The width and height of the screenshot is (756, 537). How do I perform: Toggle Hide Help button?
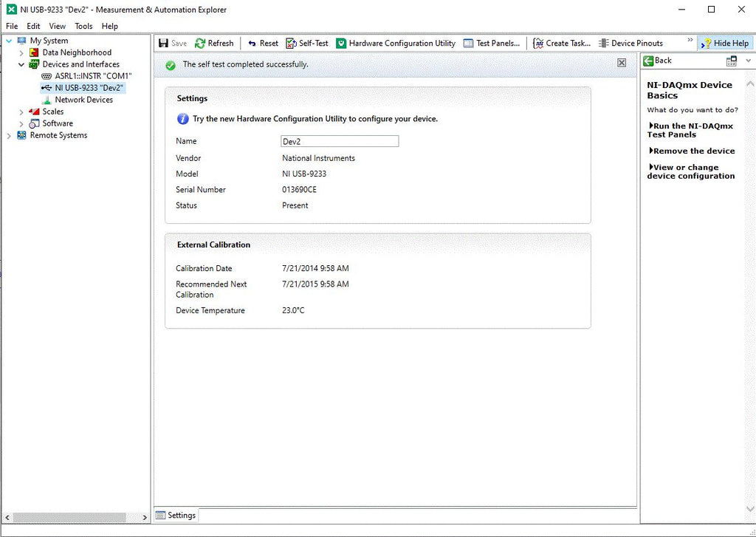point(725,44)
